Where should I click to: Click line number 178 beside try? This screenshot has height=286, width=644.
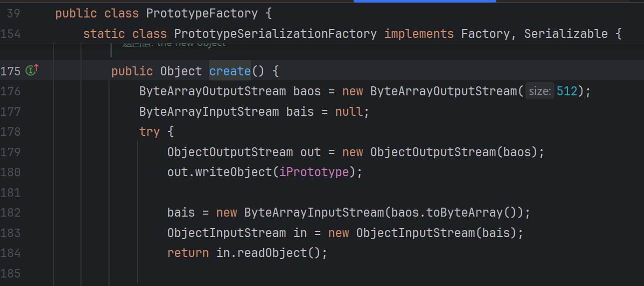(10, 132)
